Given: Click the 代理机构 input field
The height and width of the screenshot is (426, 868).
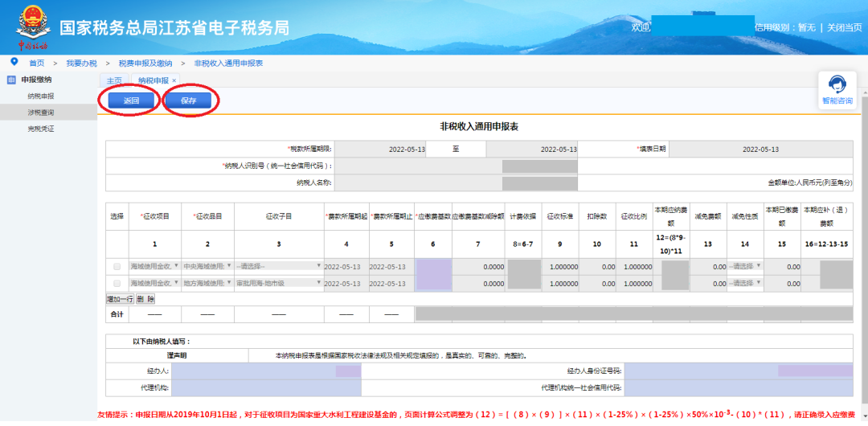Looking at the screenshot, I should click(266, 387).
